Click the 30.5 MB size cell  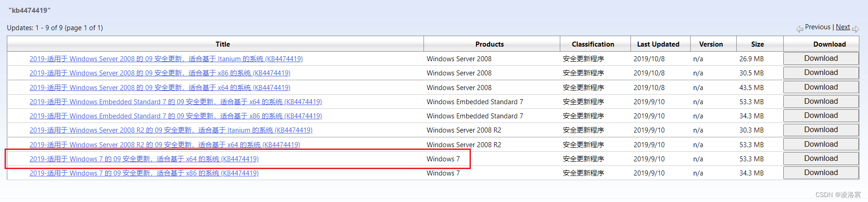751,73
